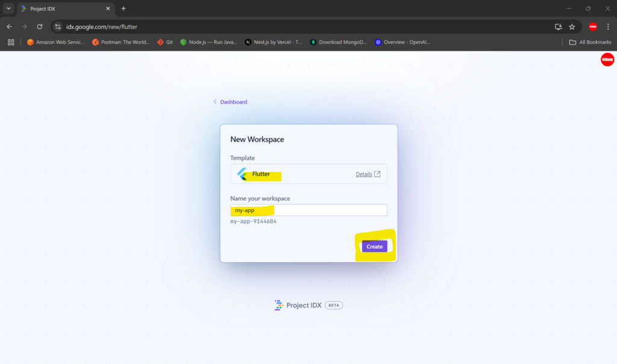
Task: Open the Node.js bookmark
Action: 208,42
